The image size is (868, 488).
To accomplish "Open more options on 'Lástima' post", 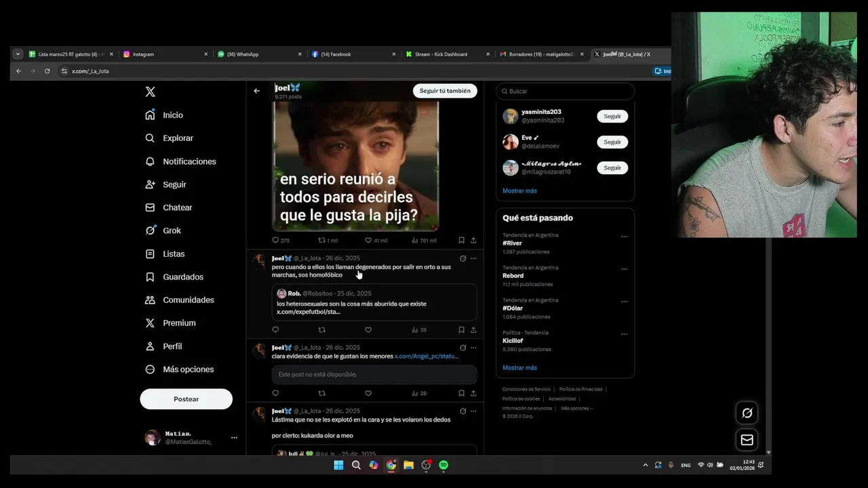I will click(x=473, y=411).
